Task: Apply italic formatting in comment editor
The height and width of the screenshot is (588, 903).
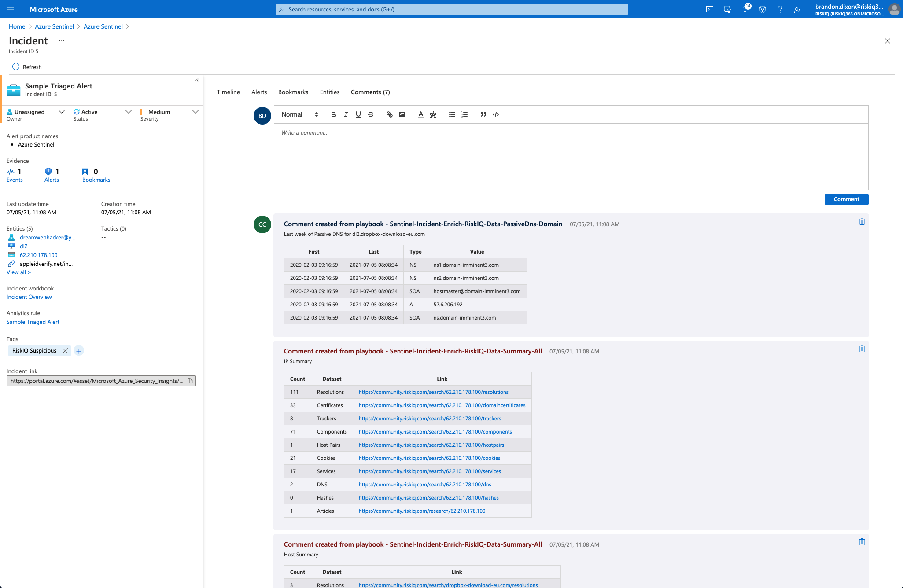Action: 346,114
